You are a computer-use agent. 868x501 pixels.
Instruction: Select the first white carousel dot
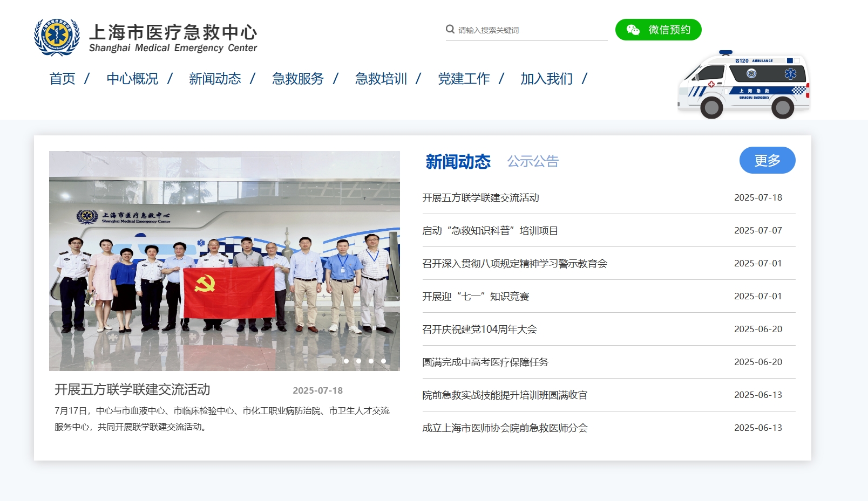(346, 361)
